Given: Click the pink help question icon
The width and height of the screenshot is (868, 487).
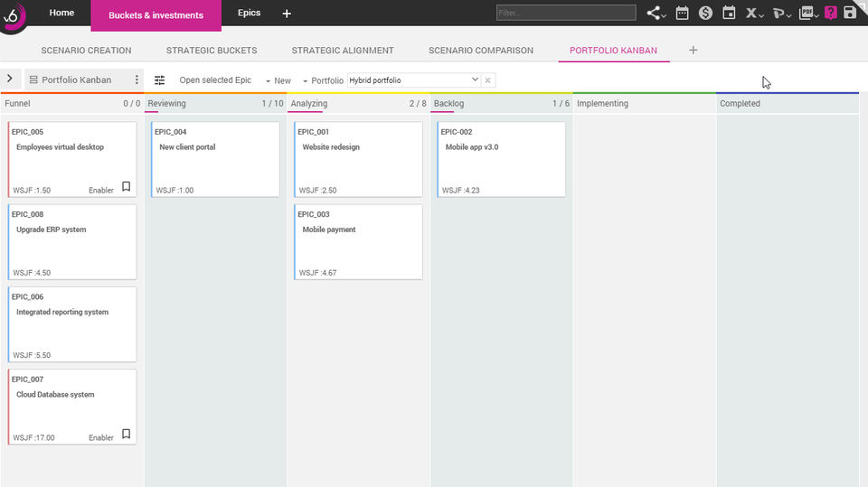Looking at the screenshot, I should (x=830, y=13).
